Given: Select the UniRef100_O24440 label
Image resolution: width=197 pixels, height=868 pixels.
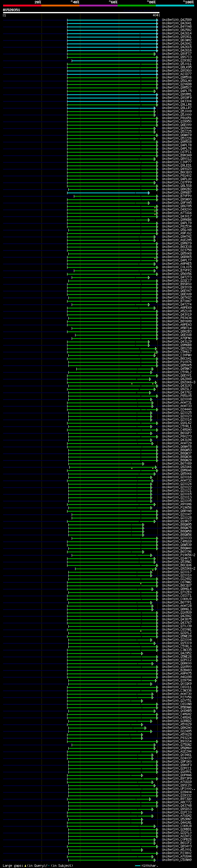Looking at the screenshot, I should tap(177, 410).
